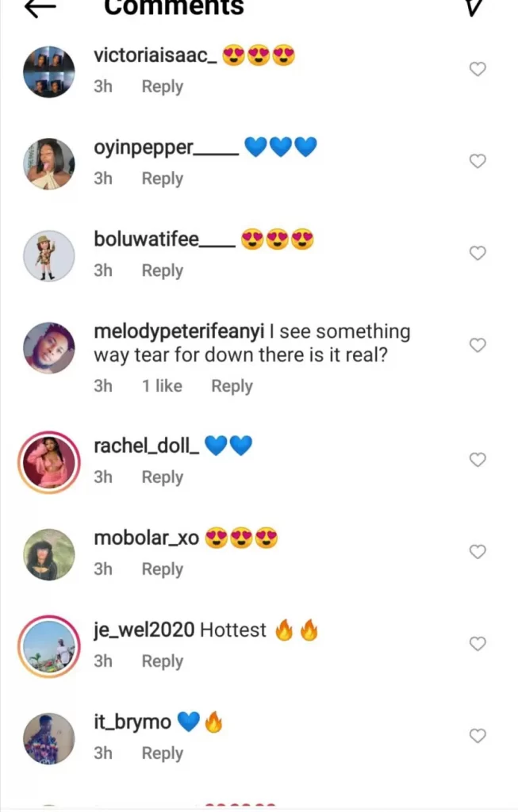Like rachel_doll_'s blue hearts comment
The image size is (518, 812).
coord(478,460)
